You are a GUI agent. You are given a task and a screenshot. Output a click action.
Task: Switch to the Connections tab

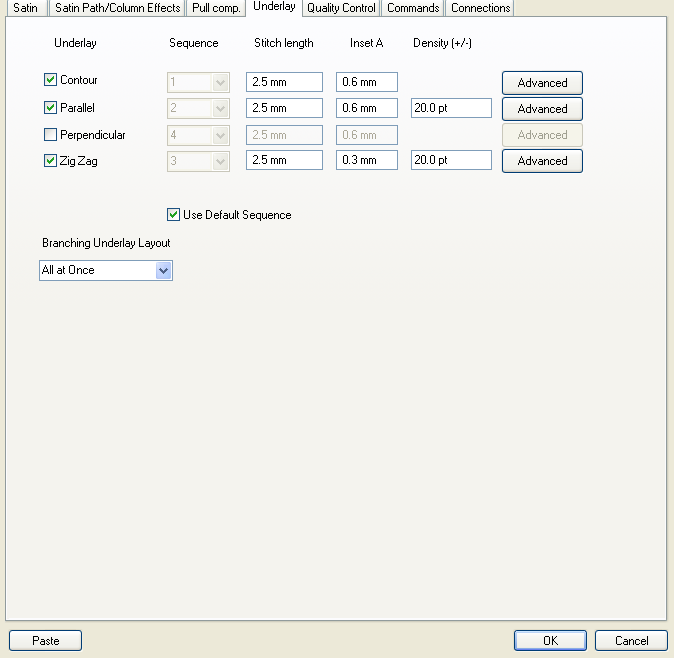click(480, 8)
